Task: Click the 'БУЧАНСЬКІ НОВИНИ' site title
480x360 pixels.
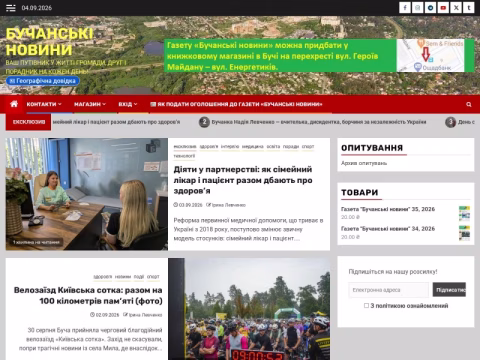Action: pos(49,42)
